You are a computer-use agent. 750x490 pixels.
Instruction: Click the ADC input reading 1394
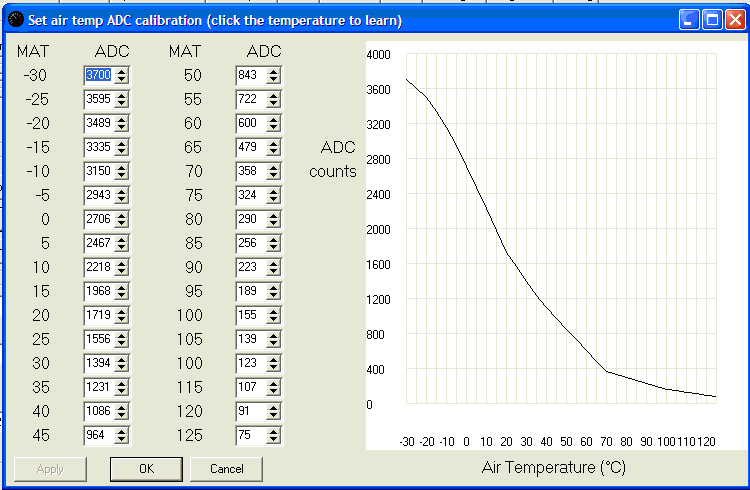click(99, 363)
